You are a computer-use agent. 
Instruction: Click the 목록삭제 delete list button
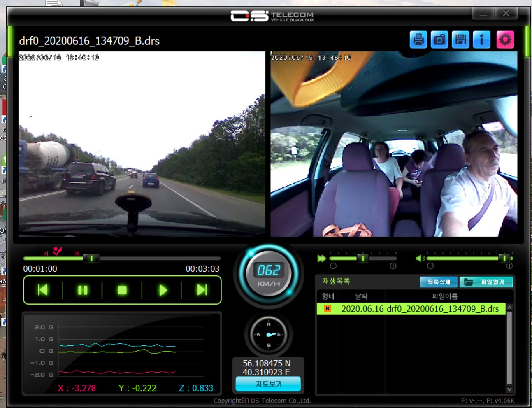click(x=439, y=282)
